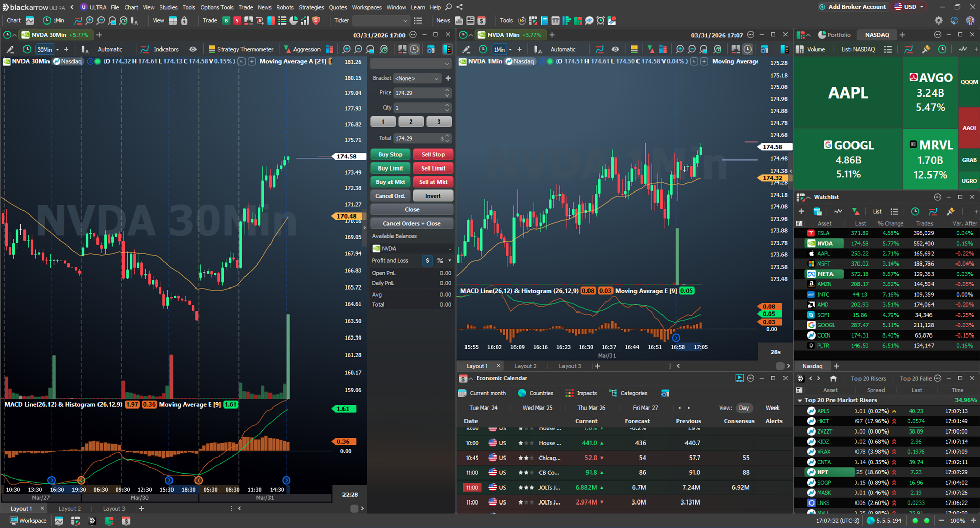Click the search magnifier in the menu bar
This screenshot has width=980, height=528.
(449, 7)
